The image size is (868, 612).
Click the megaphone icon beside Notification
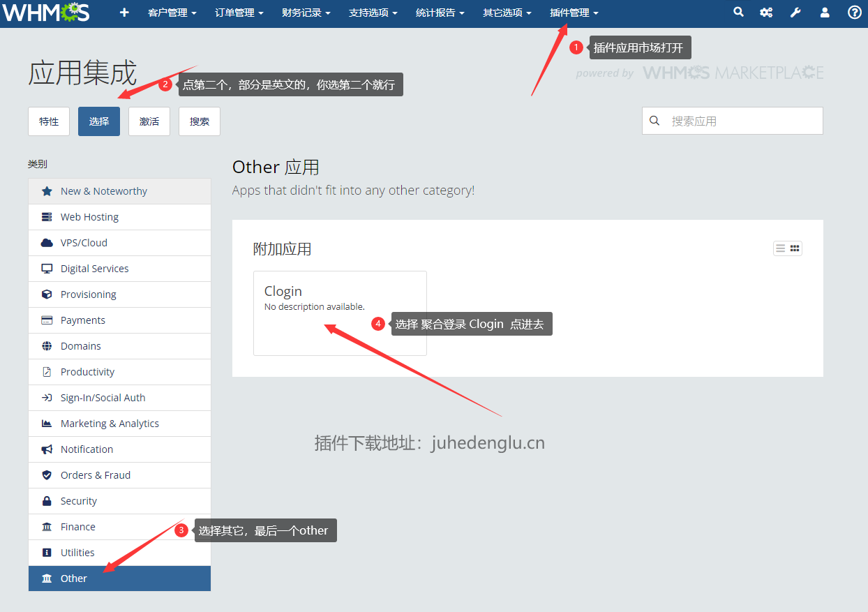point(47,449)
